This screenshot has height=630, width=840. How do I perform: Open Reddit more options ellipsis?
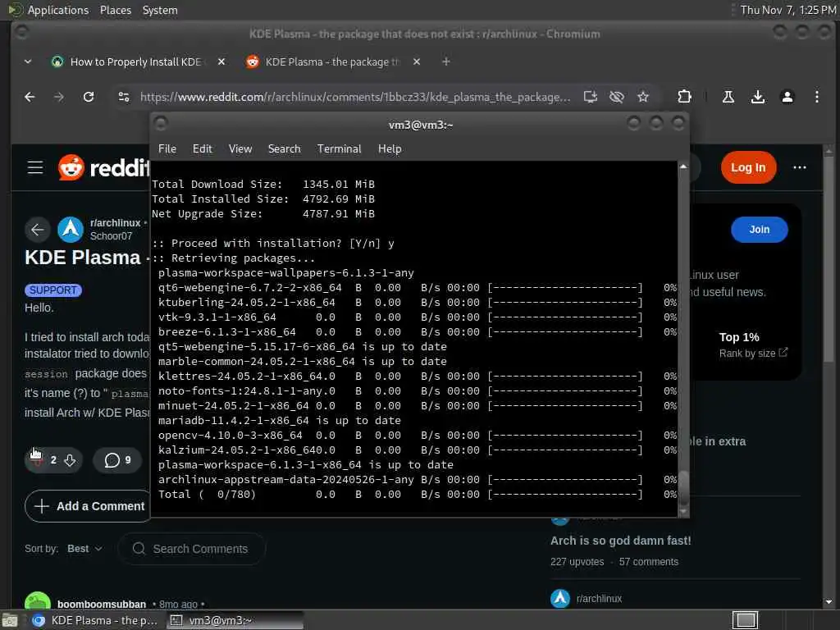point(799,167)
